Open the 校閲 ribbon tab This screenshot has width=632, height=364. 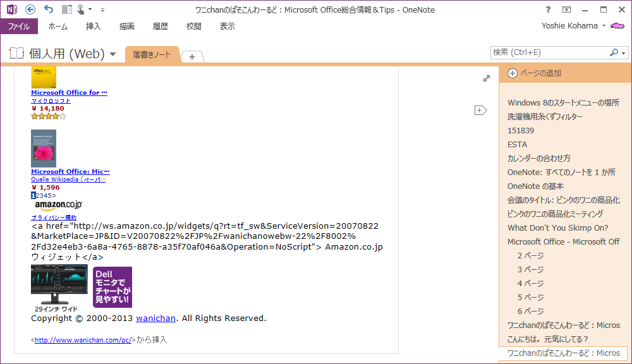[193, 26]
